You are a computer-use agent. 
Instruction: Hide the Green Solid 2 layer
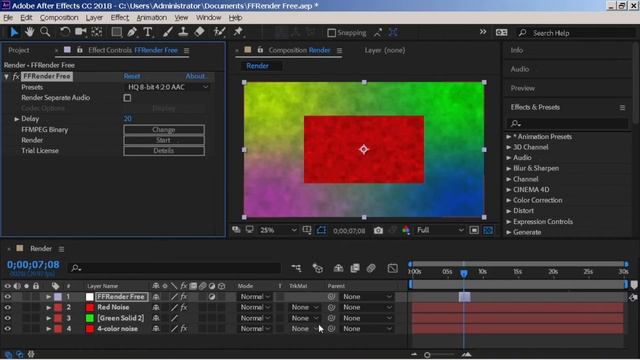coord(7,318)
